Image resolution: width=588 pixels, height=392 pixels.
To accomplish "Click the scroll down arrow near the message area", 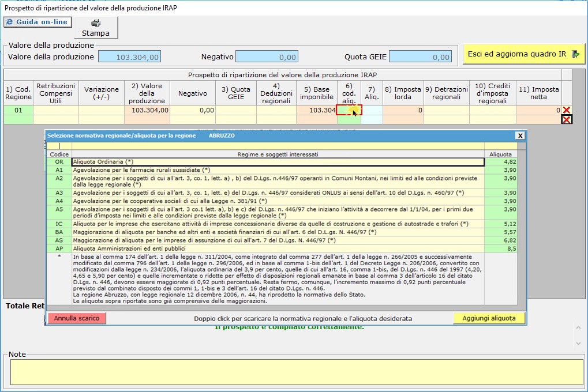I will click(578, 343).
